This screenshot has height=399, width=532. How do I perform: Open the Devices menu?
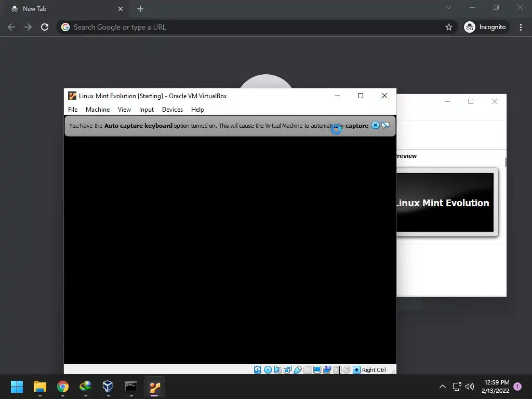pyautogui.click(x=172, y=110)
